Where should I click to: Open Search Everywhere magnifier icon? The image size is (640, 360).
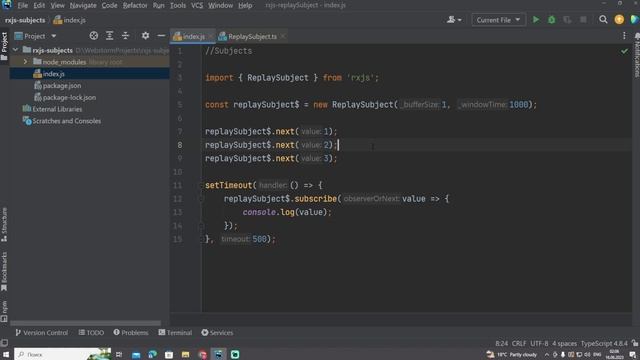coord(603,20)
